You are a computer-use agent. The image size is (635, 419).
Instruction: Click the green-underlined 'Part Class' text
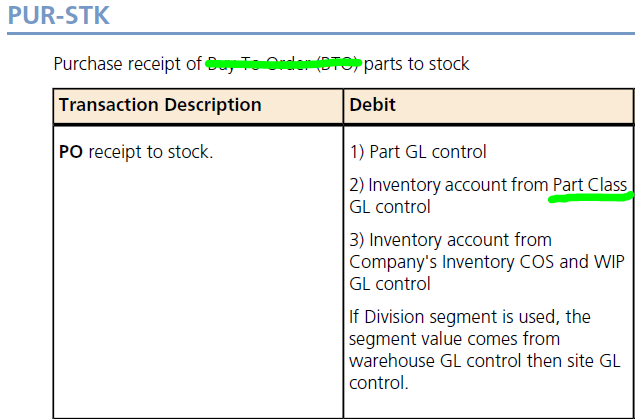click(590, 185)
